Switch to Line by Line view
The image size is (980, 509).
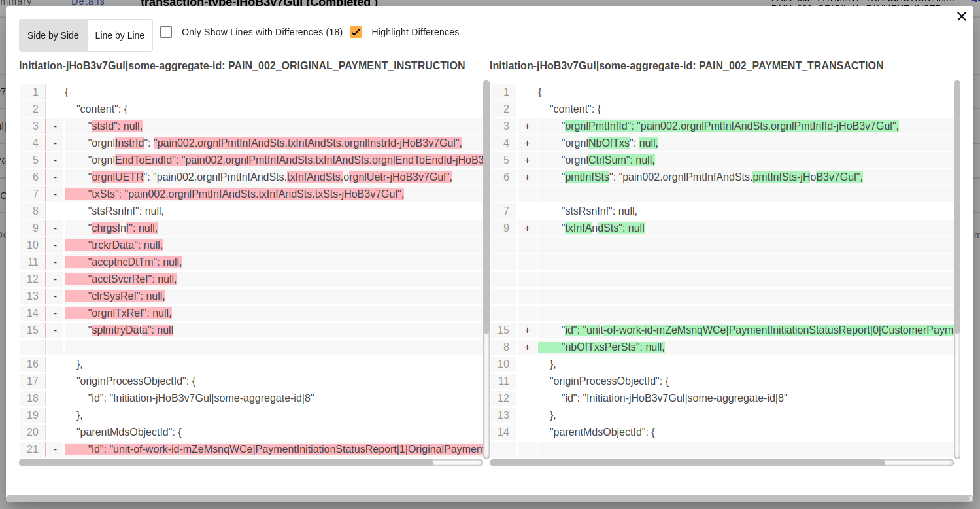[x=120, y=35]
